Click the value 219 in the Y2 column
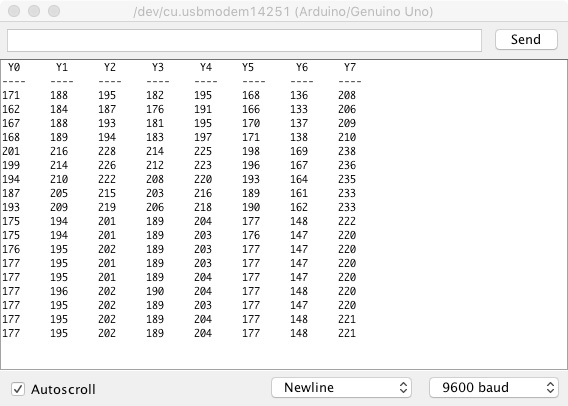 [107, 207]
